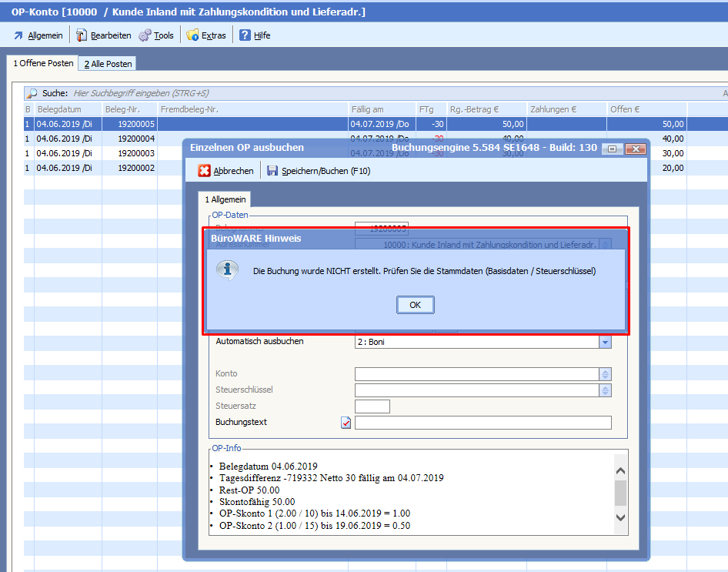This screenshot has width=728, height=572.
Task: Click the Fällig am column header
Action: point(368,109)
